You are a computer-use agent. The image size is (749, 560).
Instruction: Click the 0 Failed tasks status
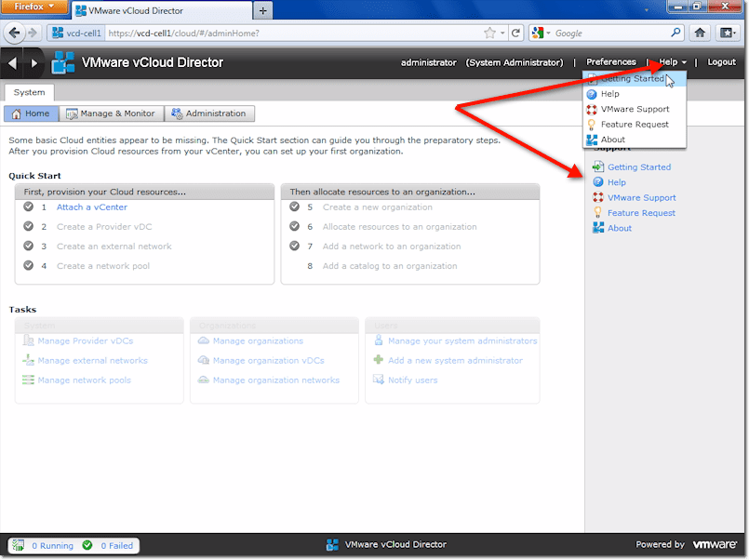click(116, 546)
